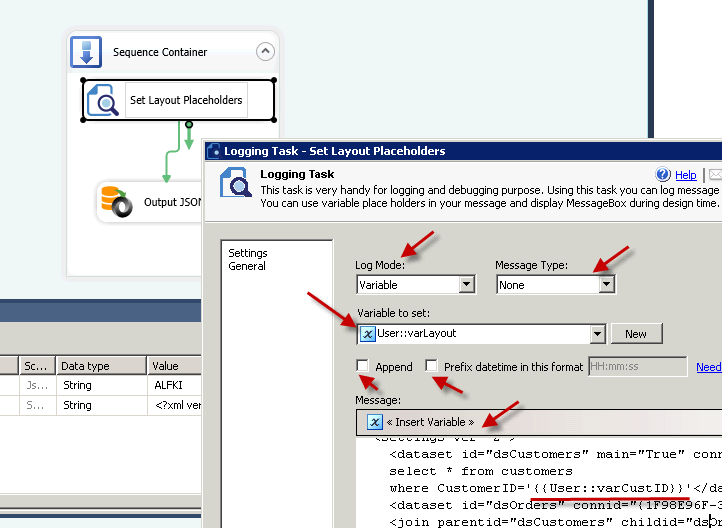
Task: Open the Log Mode dropdown
Action: tap(466, 285)
